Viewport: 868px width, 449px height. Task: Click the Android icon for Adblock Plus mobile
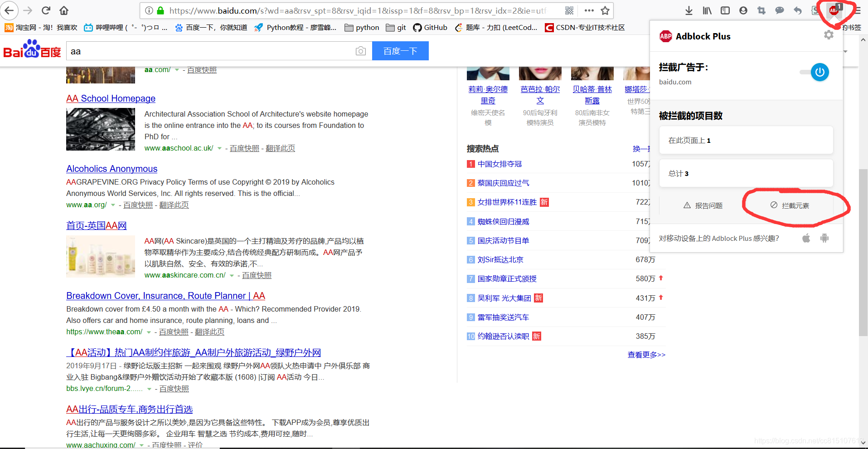pyautogui.click(x=824, y=238)
